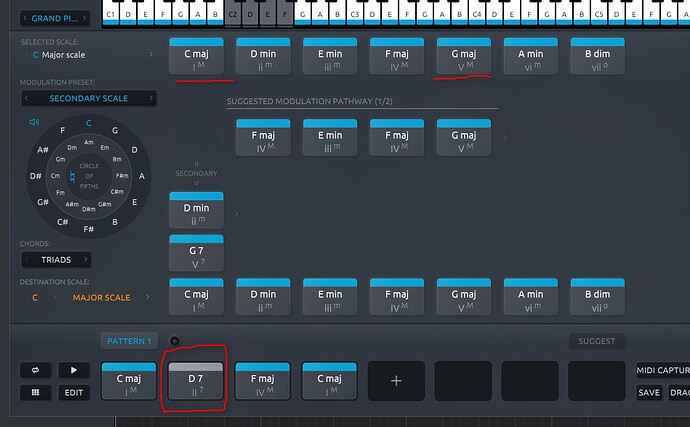Viewport: 690px width, 427px height.
Task: Click the natural sign in the circle center
Action: pyautogui.click(x=72, y=177)
